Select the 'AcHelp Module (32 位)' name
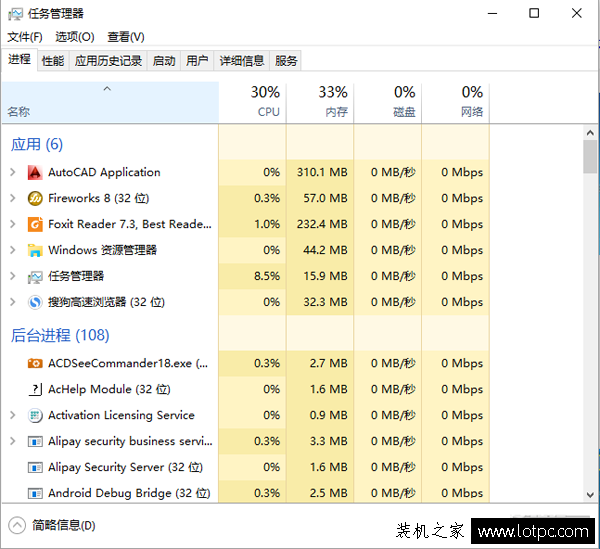 (109, 389)
